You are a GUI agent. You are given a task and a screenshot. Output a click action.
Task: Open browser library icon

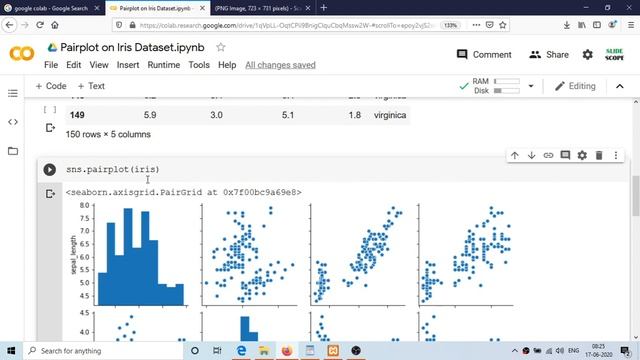pyautogui.click(x=582, y=25)
